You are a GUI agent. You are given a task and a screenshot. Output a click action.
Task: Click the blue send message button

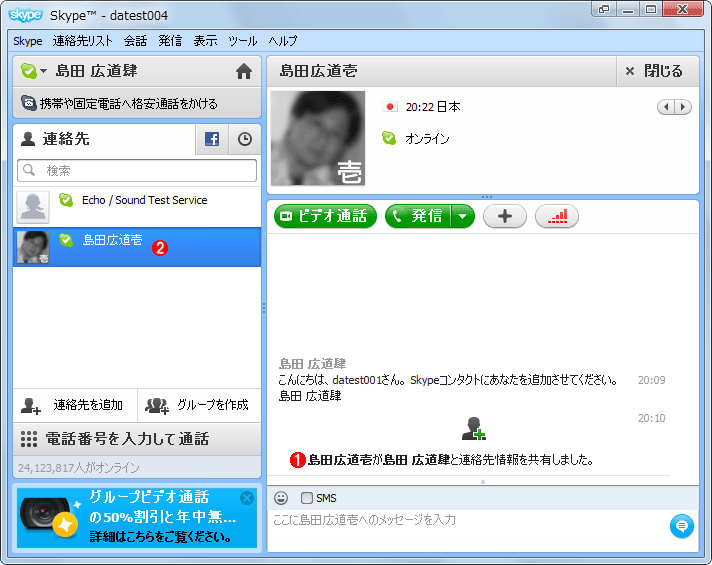coord(682,526)
